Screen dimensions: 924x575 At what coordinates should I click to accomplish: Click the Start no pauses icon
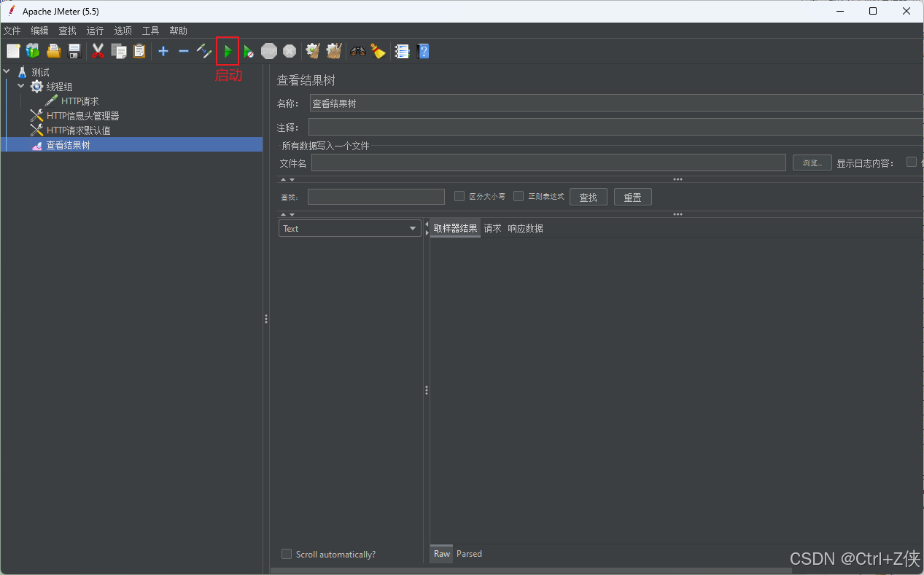249,51
